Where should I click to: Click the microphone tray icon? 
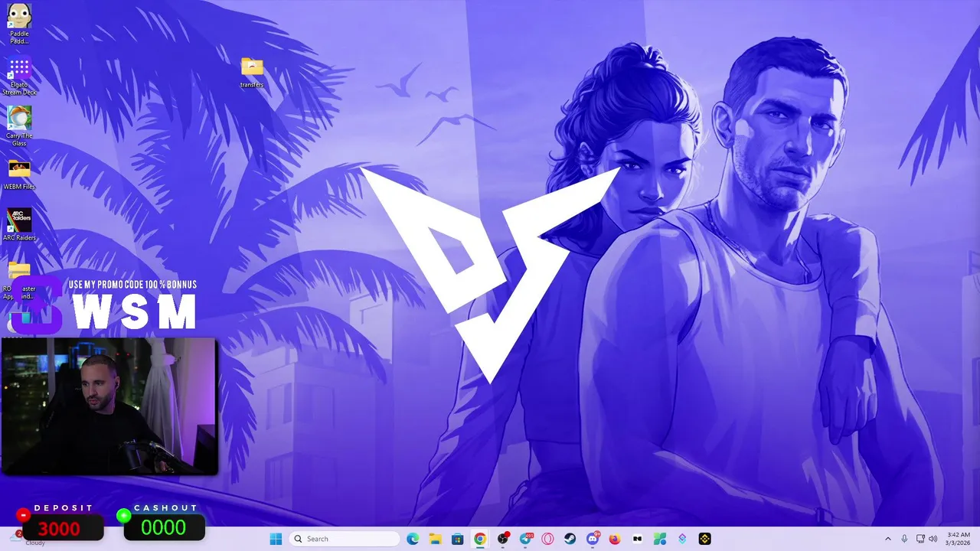tap(904, 539)
